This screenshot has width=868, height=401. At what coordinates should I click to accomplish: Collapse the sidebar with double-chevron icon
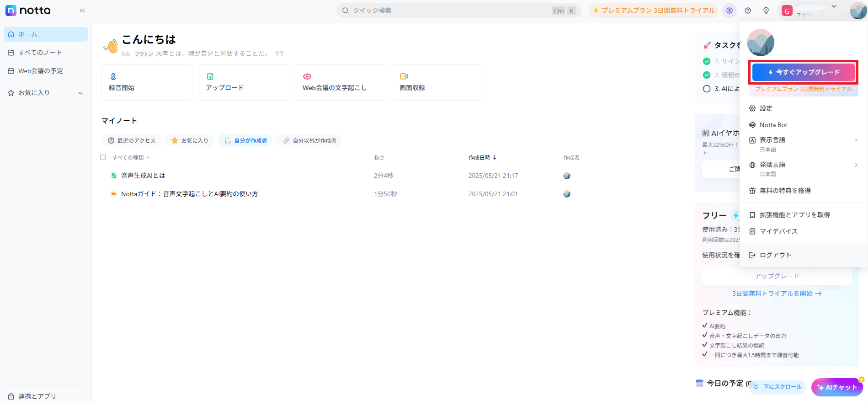tap(82, 11)
